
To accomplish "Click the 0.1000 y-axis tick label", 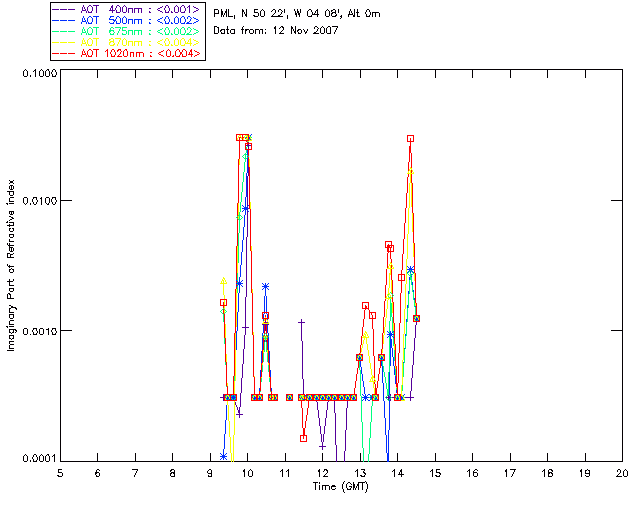I will (x=36, y=74).
